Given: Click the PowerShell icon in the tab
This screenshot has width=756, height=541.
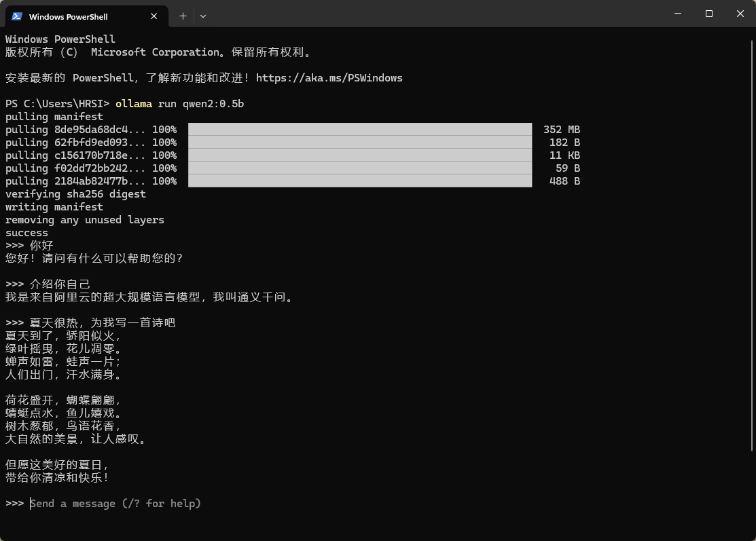Looking at the screenshot, I should click(x=17, y=16).
